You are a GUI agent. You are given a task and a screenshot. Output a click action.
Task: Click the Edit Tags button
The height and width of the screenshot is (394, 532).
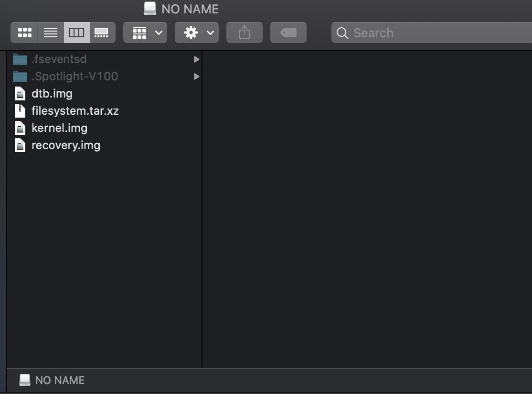288,33
